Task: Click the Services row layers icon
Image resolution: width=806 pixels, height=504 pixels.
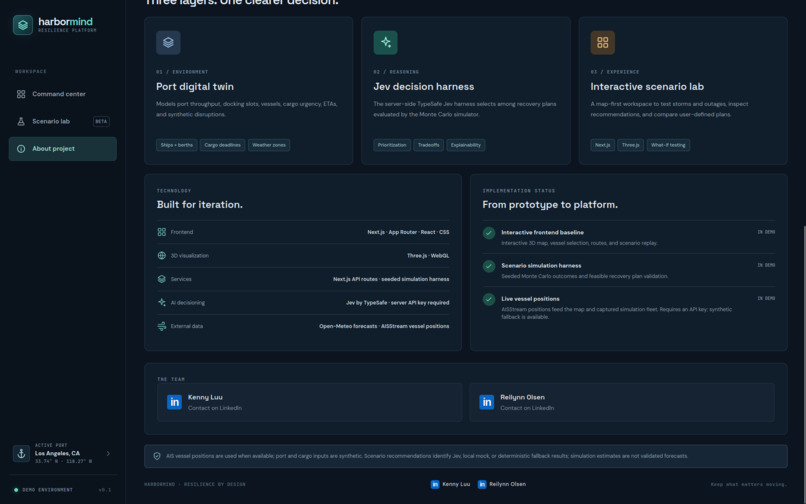Action: tap(161, 279)
